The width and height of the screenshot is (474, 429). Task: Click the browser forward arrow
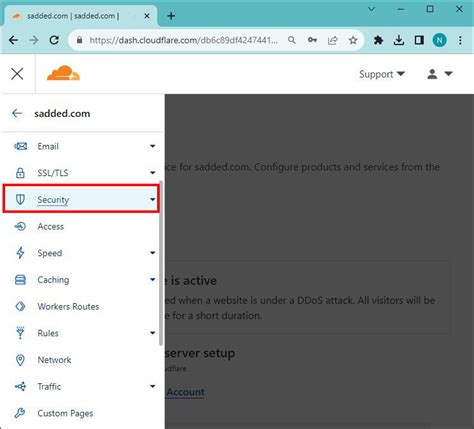pyautogui.click(x=34, y=40)
